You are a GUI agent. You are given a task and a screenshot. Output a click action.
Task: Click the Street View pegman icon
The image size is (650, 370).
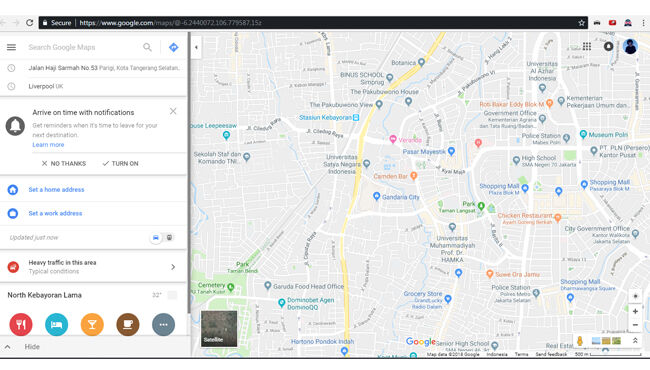[x=580, y=341]
